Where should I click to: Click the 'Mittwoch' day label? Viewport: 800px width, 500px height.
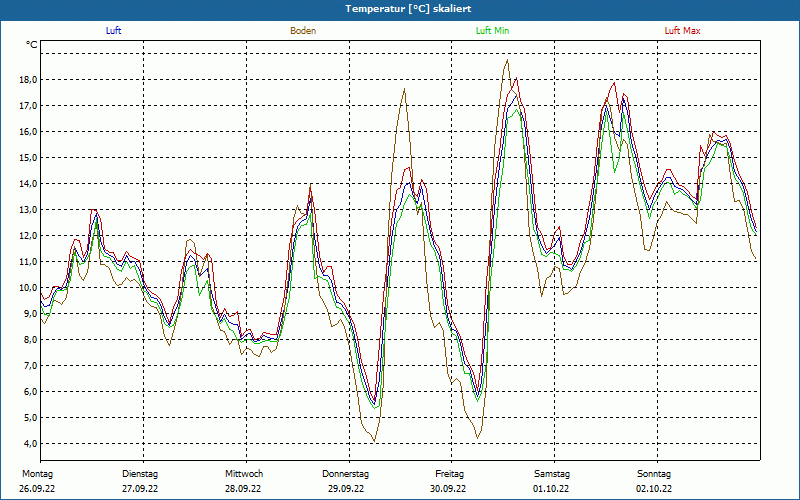tap(244, 474)
